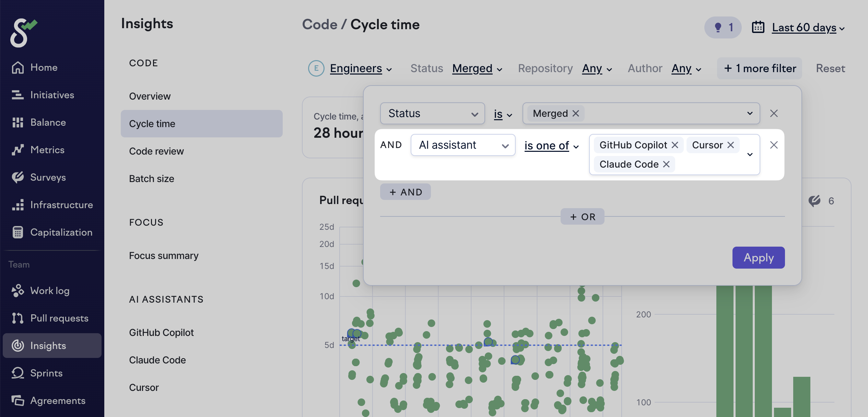Click the Metrics chart icon
Image resolution: width=868 pixels, height=417 pixels.
coord(17,150)
